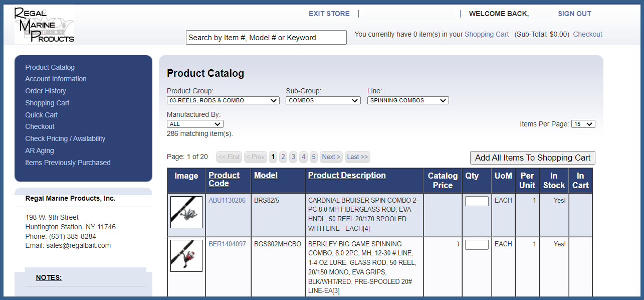Screen dimensions: 644x300
Task: Open Shopping Cart in the sidebar menu
Action: (47, 103)
